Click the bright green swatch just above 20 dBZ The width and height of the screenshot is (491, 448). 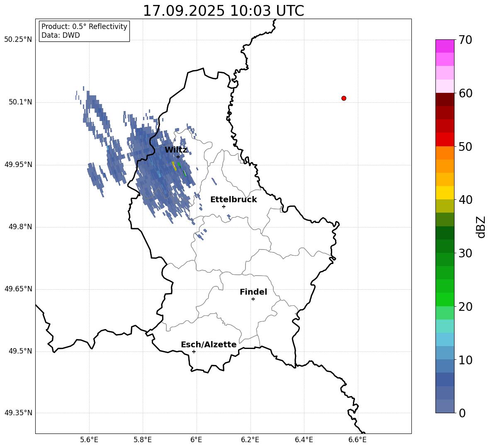445,299
